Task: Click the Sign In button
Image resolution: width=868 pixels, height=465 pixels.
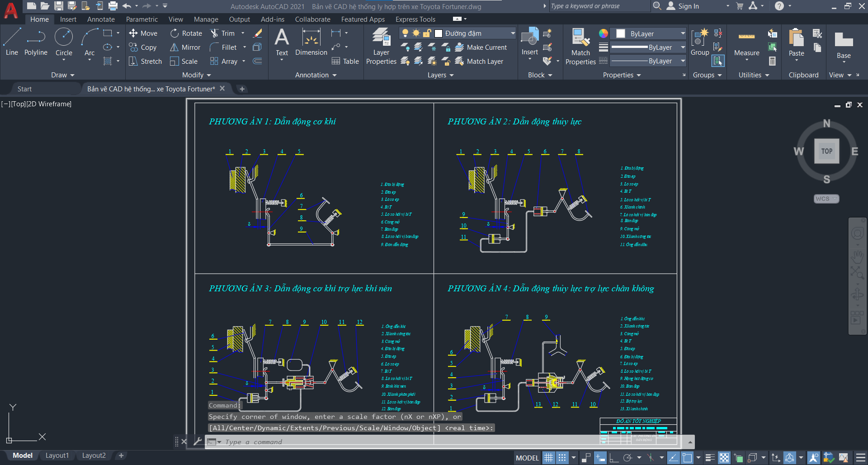Action: [x=683, y=6]
